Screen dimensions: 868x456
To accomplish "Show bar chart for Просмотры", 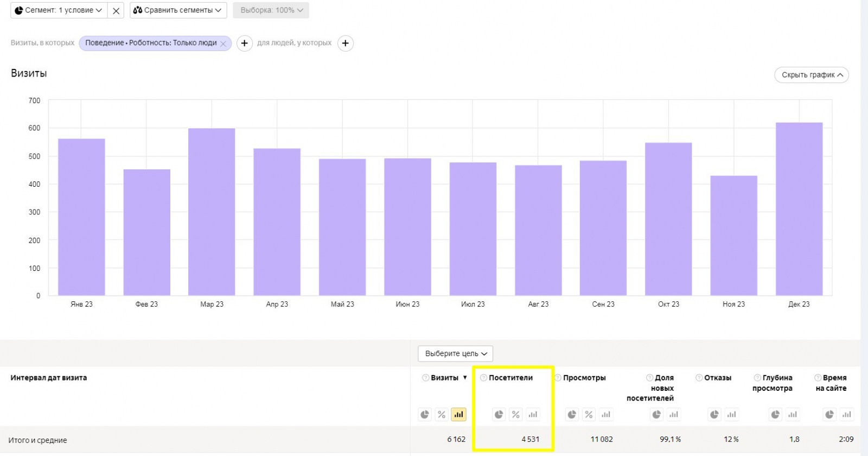I will coord(606,415).
